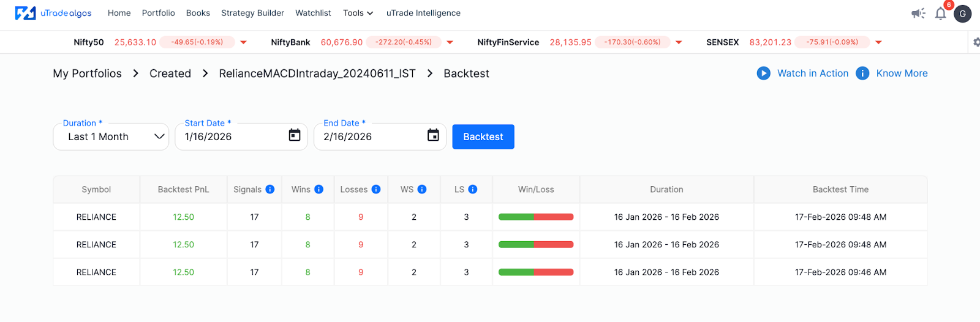Viewport: 980px width, 322px height.
Task: Open the RelianceMACDIntraday_20240611_IST breadcrumb
Action: (x=317, y=73)
